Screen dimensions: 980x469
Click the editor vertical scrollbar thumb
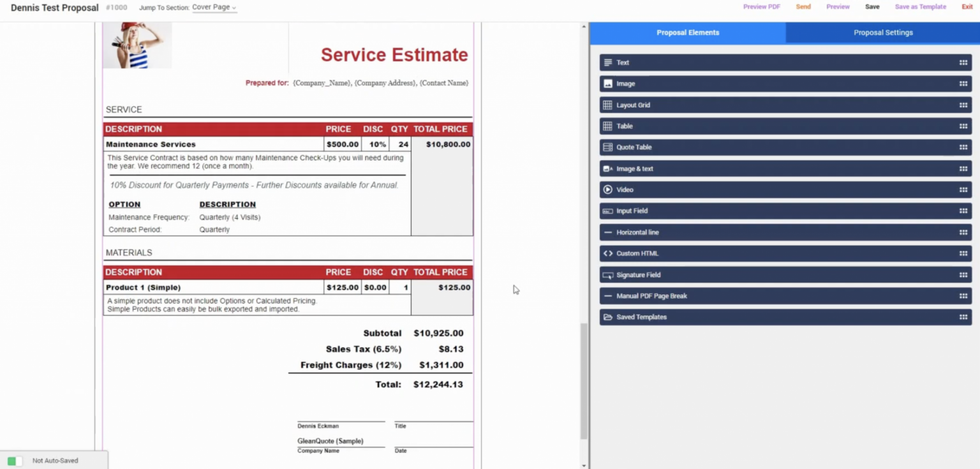(x=584, y=381)
